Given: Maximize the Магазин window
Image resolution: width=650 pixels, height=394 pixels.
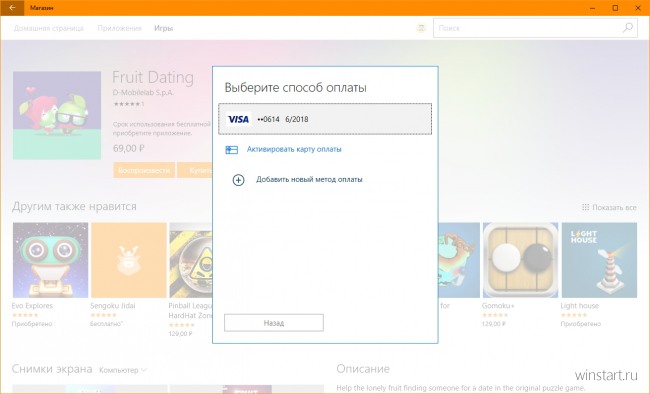Looking at the screenshot, I should (615, 7).
